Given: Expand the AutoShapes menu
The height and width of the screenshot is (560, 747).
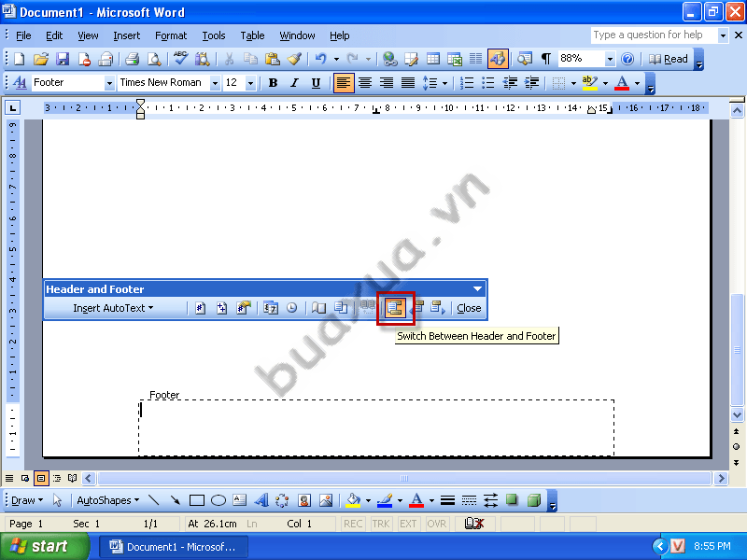Looking at the screenshot, I should (108, 500).
